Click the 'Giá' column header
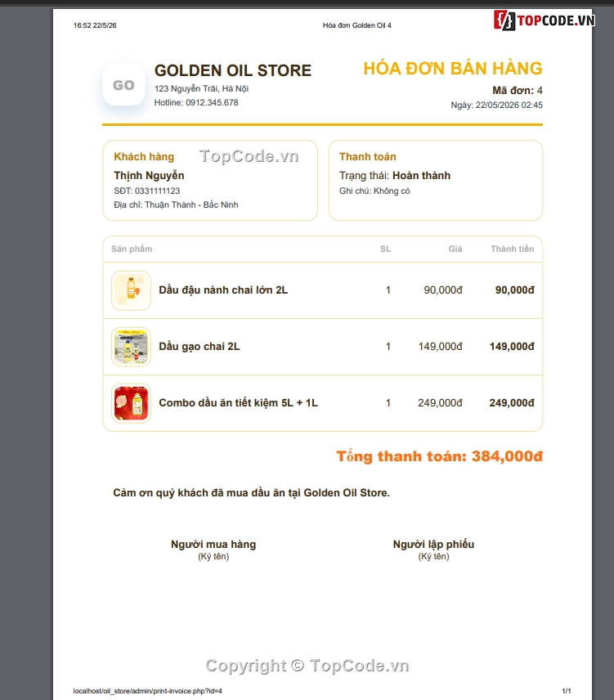Screen dimensions: 614x700 [x=455, y=249]
